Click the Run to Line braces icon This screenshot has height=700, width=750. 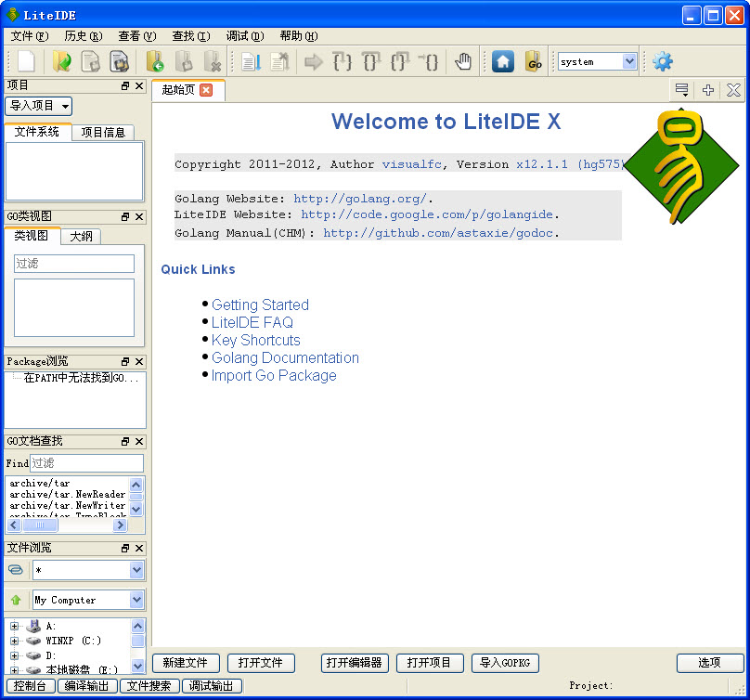pos(429,61)
